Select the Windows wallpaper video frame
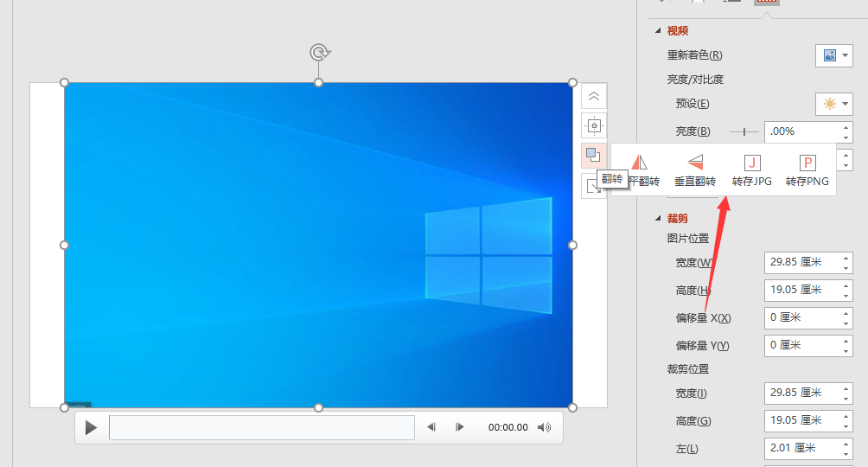This screenshot has height=467, width=868. tap(318, 246)
